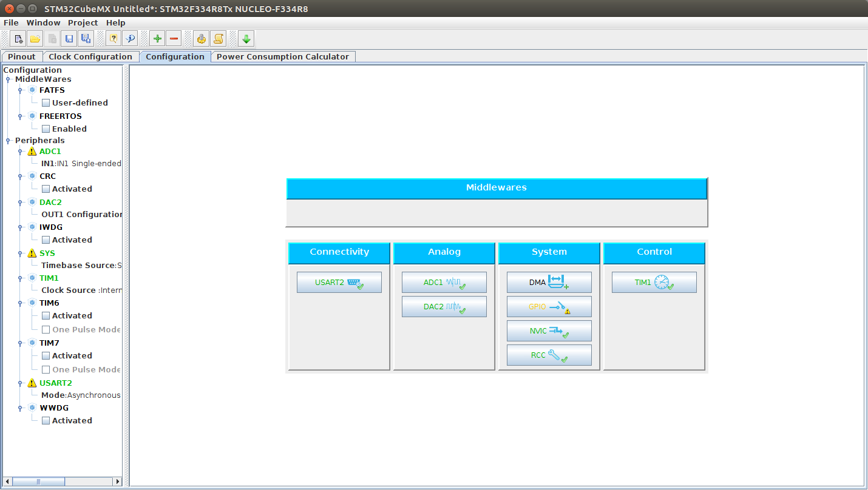This screenshot has width=868, height=490.
Task: Tick the TIM6 Activated checkbox
Action: 46,315
